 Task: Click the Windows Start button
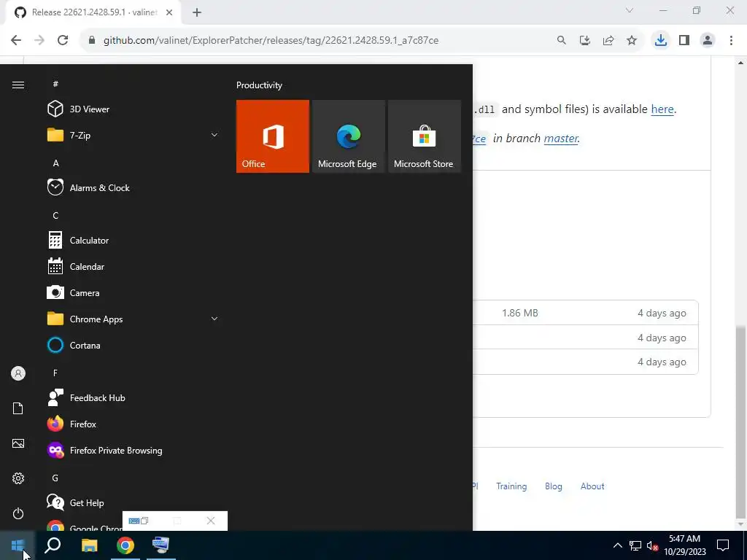18,545
